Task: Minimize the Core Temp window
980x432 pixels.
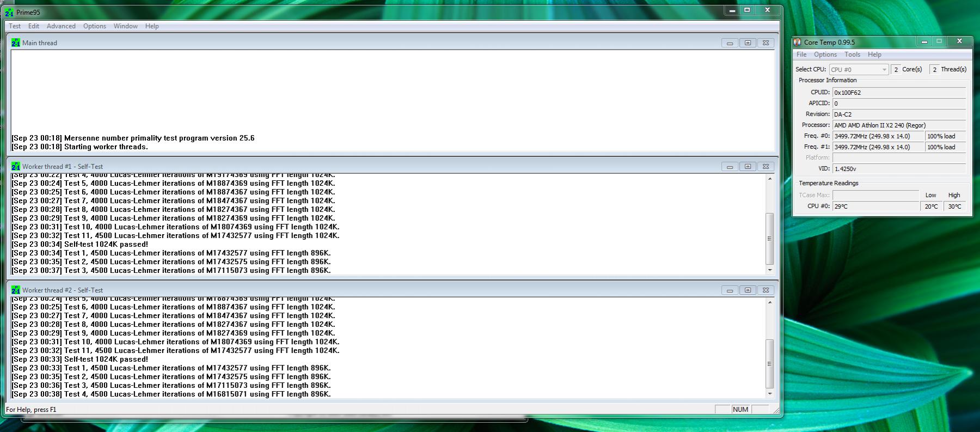Action: [924, 41]
